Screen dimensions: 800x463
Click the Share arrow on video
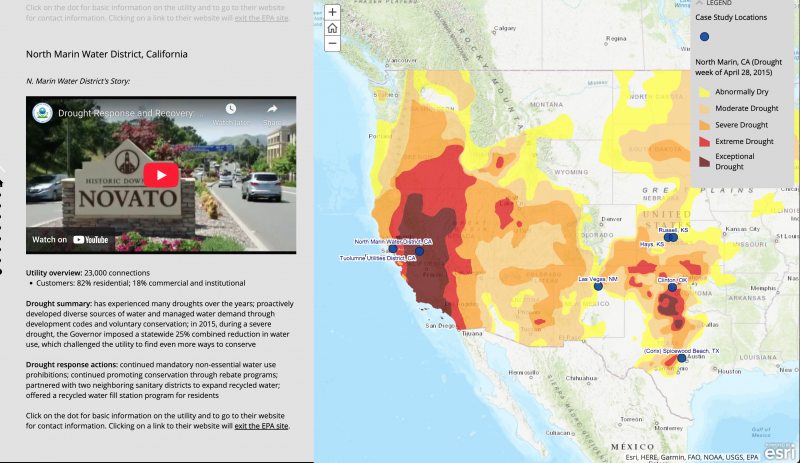click(x=272, y=109)
